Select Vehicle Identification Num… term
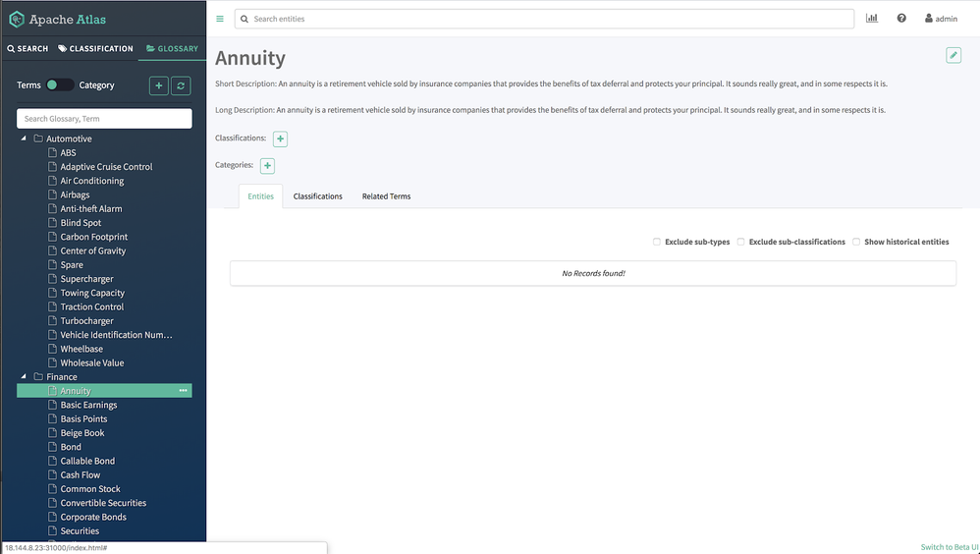The height and width of the screenshot is (554, 980). click(116, 335)
